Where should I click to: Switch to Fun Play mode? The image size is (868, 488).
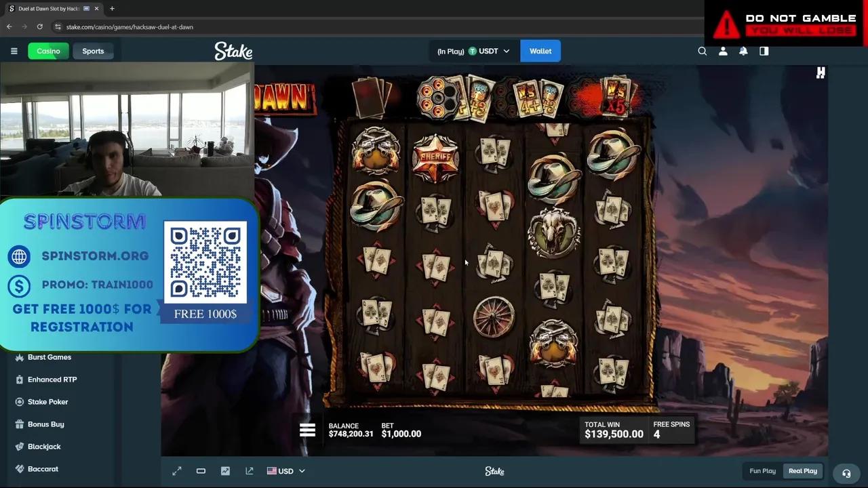tap(762, 471)
